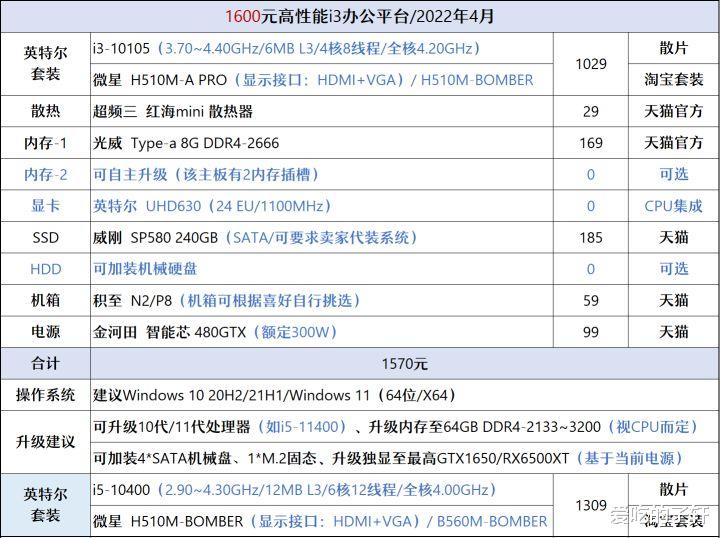
Task: Click the power supply price 99
Action: pos(591,332)
